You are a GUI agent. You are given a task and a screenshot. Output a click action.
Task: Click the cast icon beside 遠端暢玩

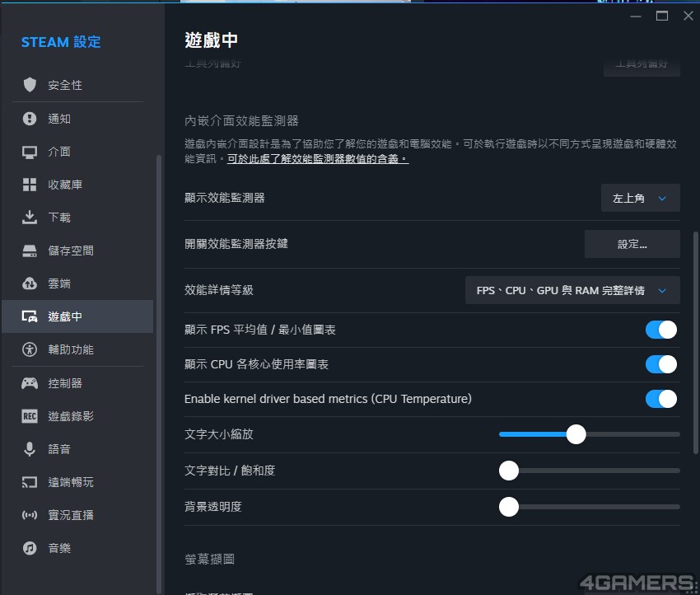30,482
